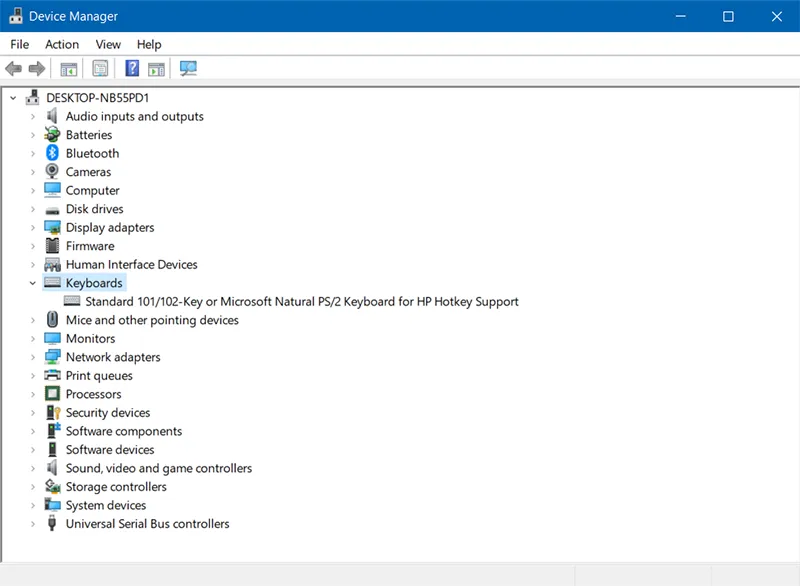
Task: Select the Processors category label
Action: click(93, 394)
